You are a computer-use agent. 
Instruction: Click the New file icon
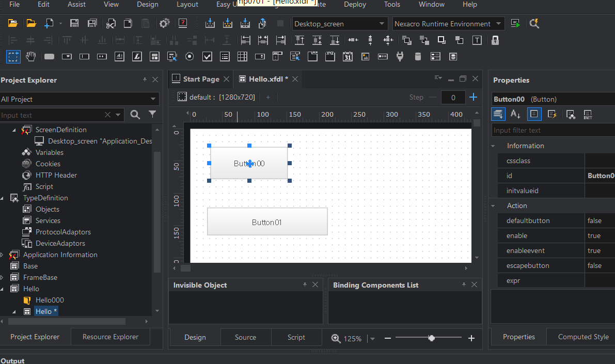(x=49, y=24)
